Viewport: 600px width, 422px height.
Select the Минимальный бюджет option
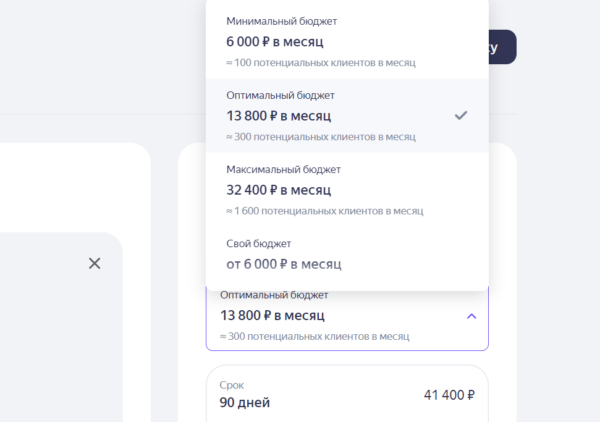point(347,41)
